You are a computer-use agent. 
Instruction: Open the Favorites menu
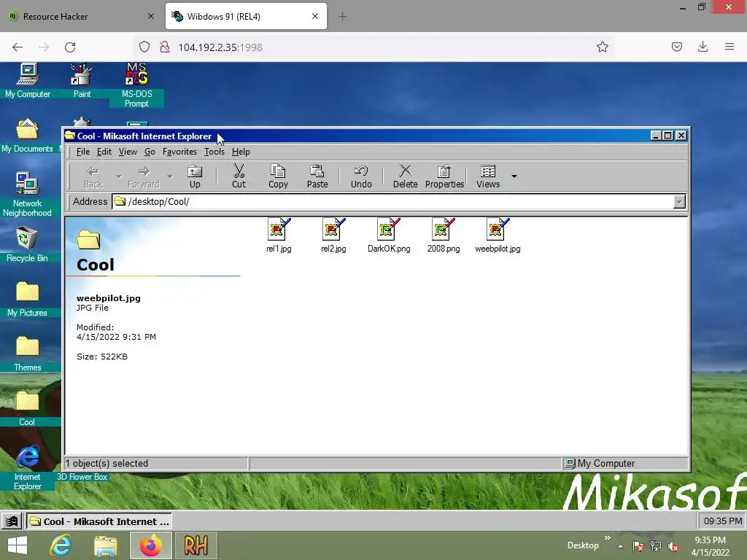pos(179,152)
